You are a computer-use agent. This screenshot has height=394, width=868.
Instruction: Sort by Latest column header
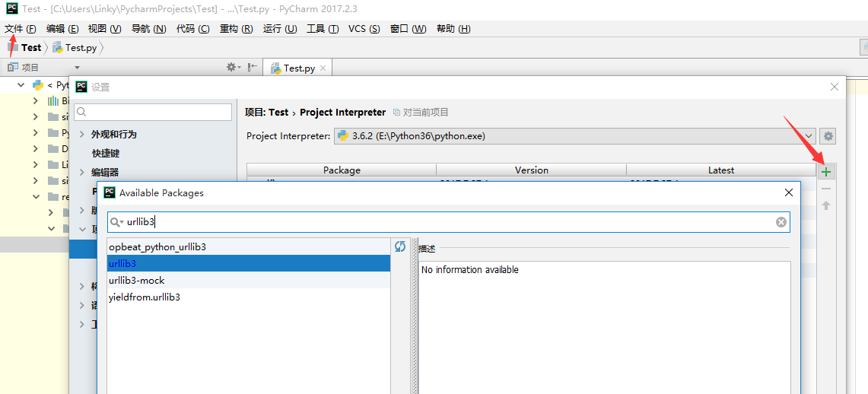[721, 170]
